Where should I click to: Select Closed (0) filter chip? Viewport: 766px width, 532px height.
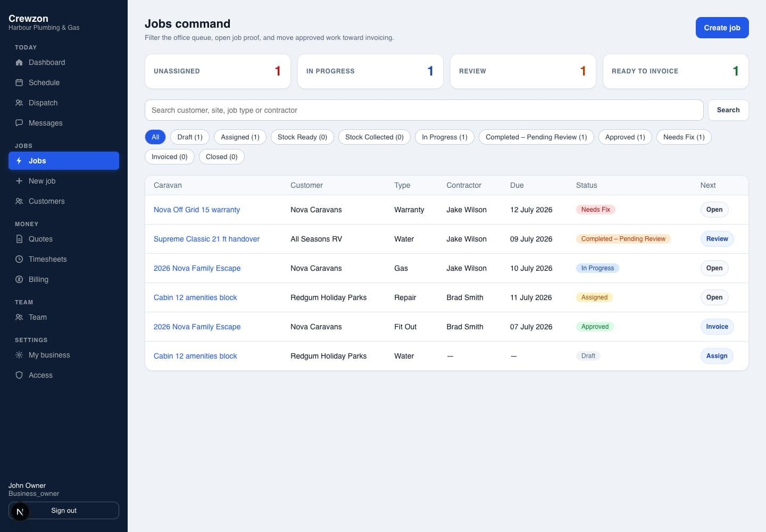coord(222,157)
